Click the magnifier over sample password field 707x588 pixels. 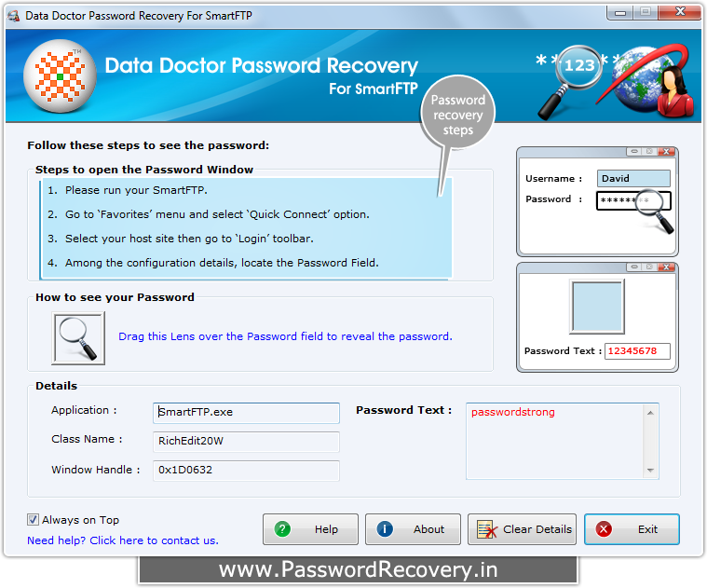click(654, 210)
